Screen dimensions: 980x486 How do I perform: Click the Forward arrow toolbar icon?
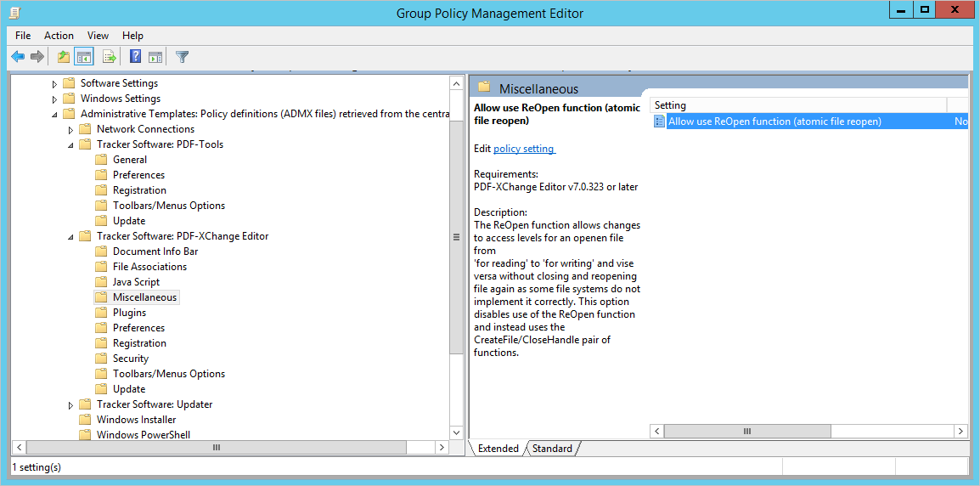pyautogui.click(x=37, y=57)
